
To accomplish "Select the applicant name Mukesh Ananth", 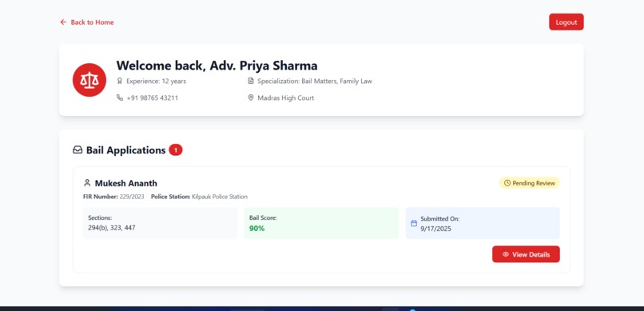I will (x=126, y=183).
